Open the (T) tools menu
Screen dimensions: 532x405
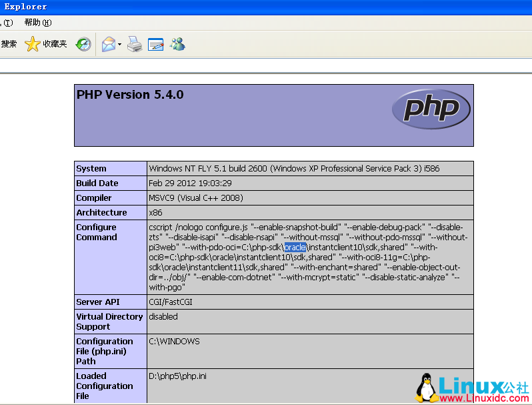(7, 23)
